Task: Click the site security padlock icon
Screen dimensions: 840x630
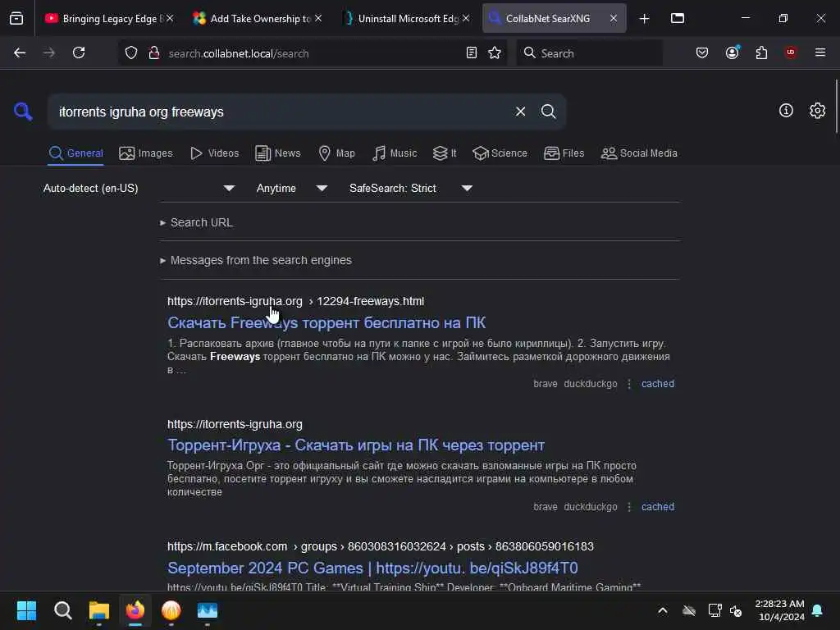Action: 154,52
